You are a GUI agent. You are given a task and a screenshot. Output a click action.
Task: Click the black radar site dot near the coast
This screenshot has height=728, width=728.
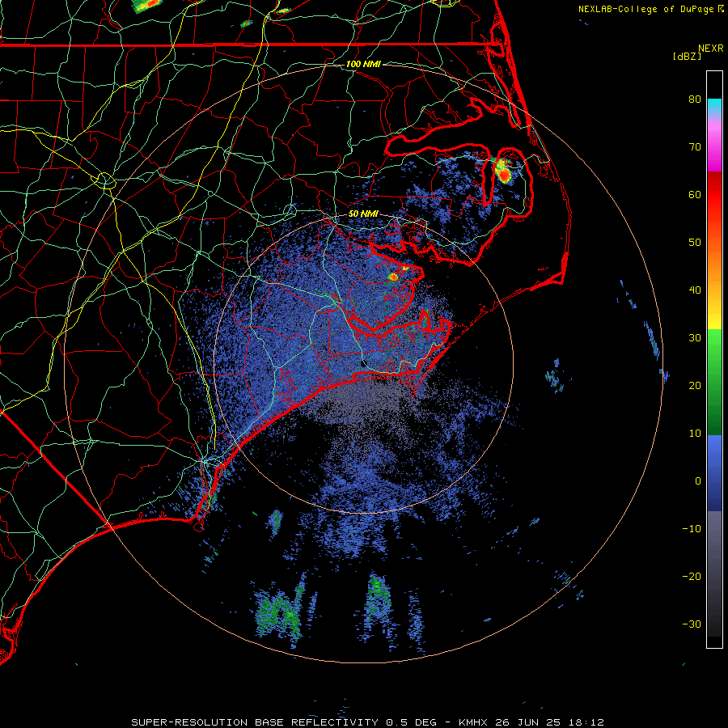coord(364,363)
